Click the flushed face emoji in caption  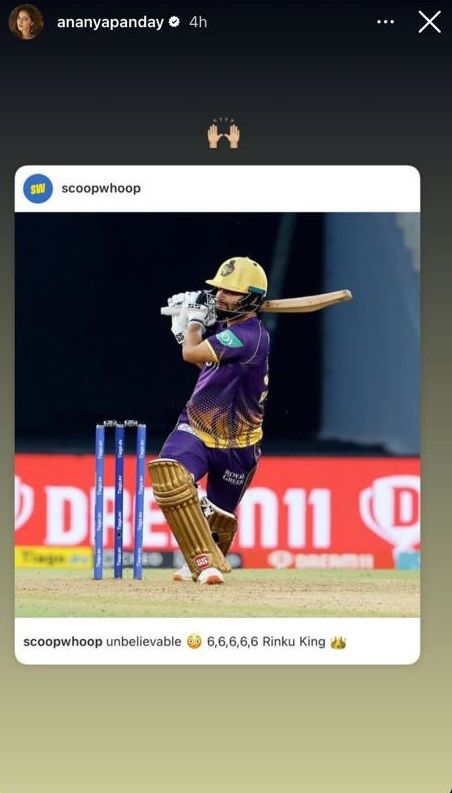point(194,642)
